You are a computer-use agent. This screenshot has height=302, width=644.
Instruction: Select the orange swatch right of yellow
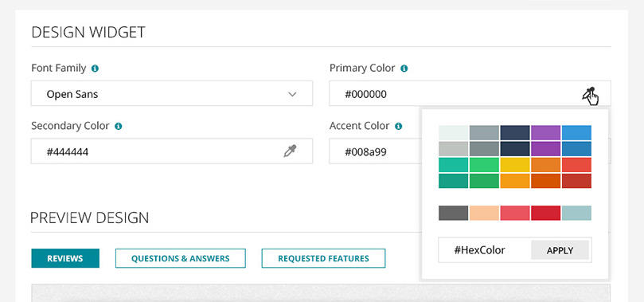(x=546, y=165)
